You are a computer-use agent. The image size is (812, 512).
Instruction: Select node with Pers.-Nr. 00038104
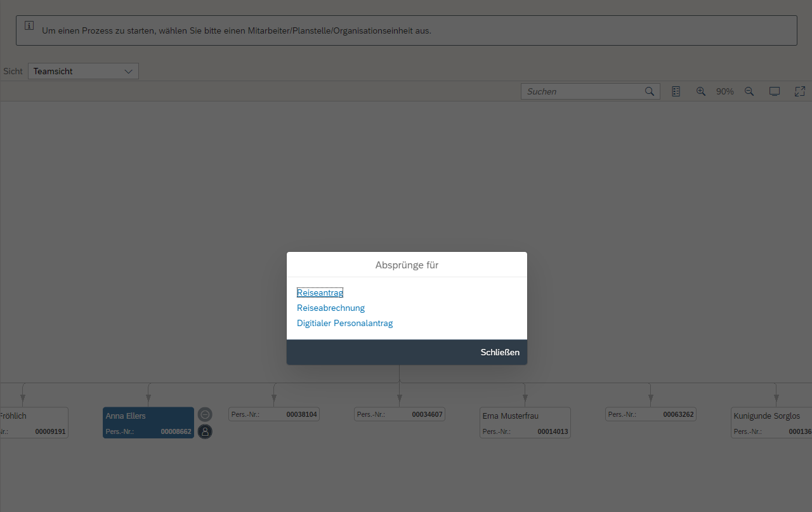pos(274,414)
